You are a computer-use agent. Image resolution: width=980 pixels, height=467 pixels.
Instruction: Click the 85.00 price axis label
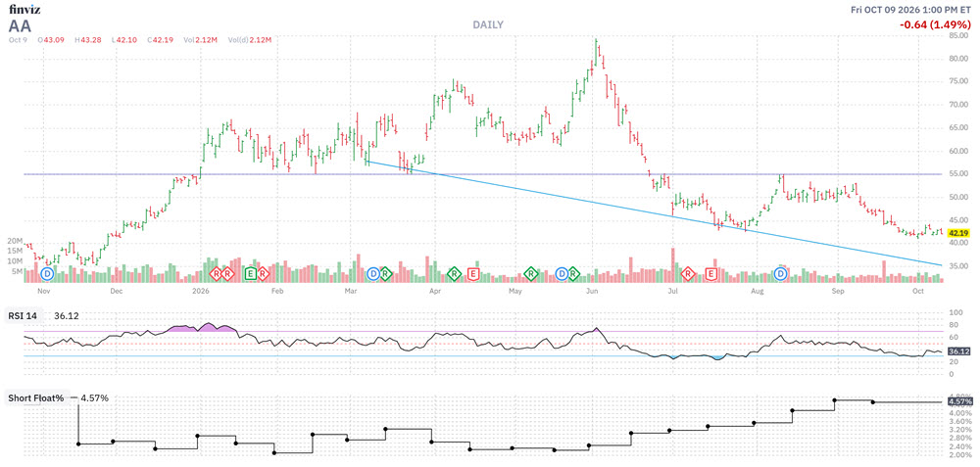[958, 35]
